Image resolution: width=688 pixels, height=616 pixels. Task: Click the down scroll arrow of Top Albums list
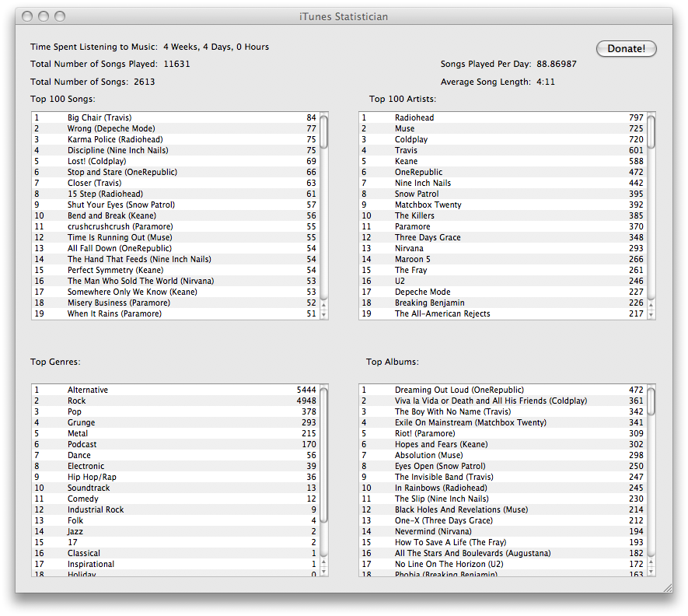point(651,572)
